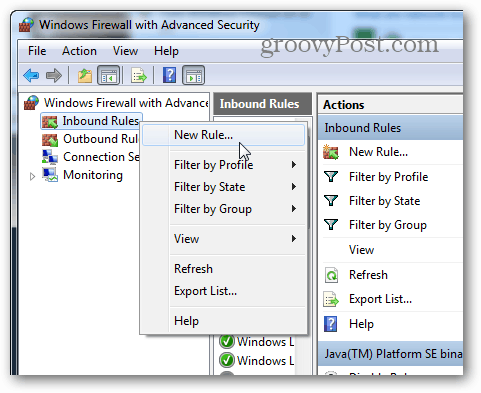Click the Refresh icon in Actions pane

pyautogui.click(x=331, y=275)
